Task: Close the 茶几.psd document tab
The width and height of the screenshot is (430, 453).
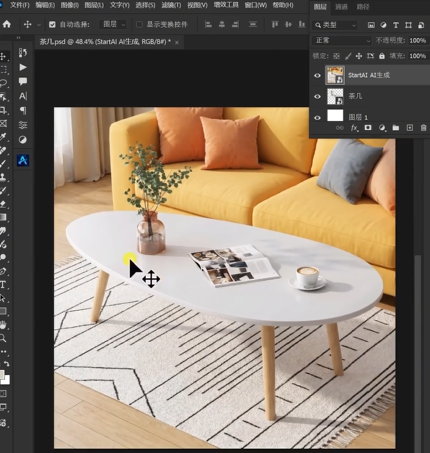Action: click(177, 42)
